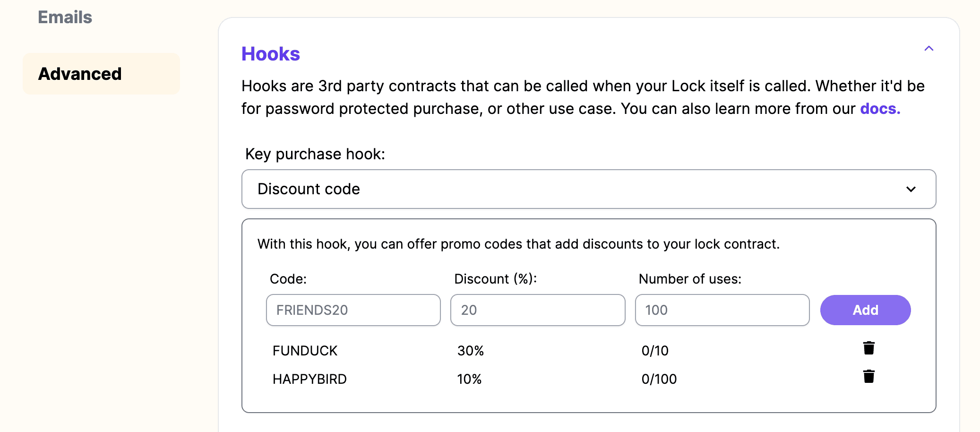Click the dropdown arrow beside Discount code
980x432 pixels.
coord(911,189)
